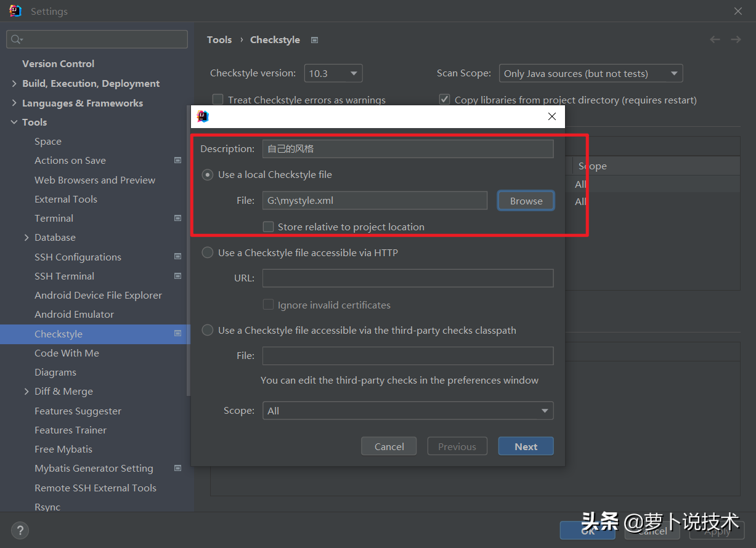Click the project-level icon beside Actions on Save
Image resolution: width=756 pixels, height=548 pixels.
pyautogui.click(x=178, y=160)
